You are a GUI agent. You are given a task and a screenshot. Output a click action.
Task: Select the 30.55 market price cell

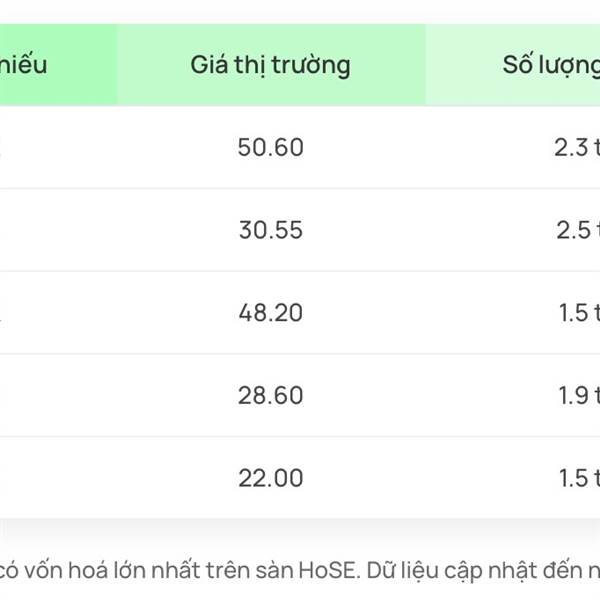click(271, 230)
